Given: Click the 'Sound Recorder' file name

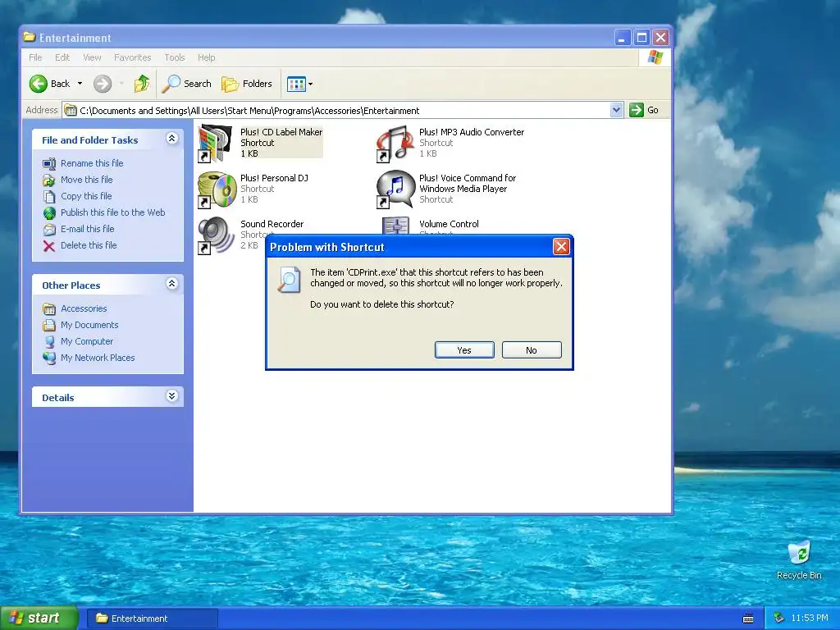Looking at the screenshot, I should click(x=272, y=224).
